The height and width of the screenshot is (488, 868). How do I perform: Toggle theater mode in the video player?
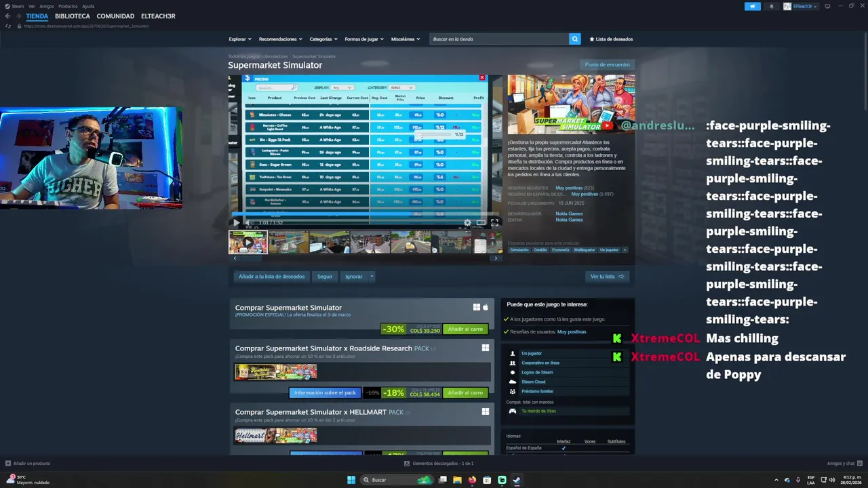481,222
